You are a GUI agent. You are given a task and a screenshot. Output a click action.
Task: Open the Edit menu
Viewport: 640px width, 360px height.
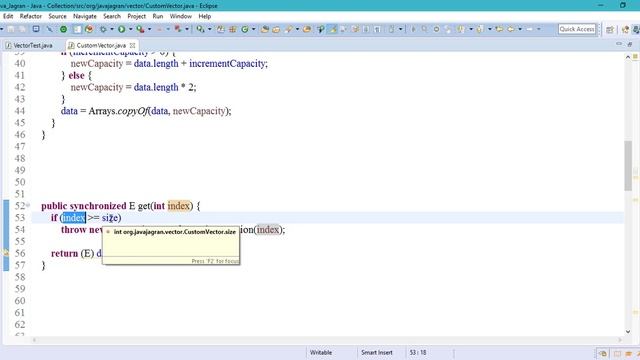[x=8, y=16]
